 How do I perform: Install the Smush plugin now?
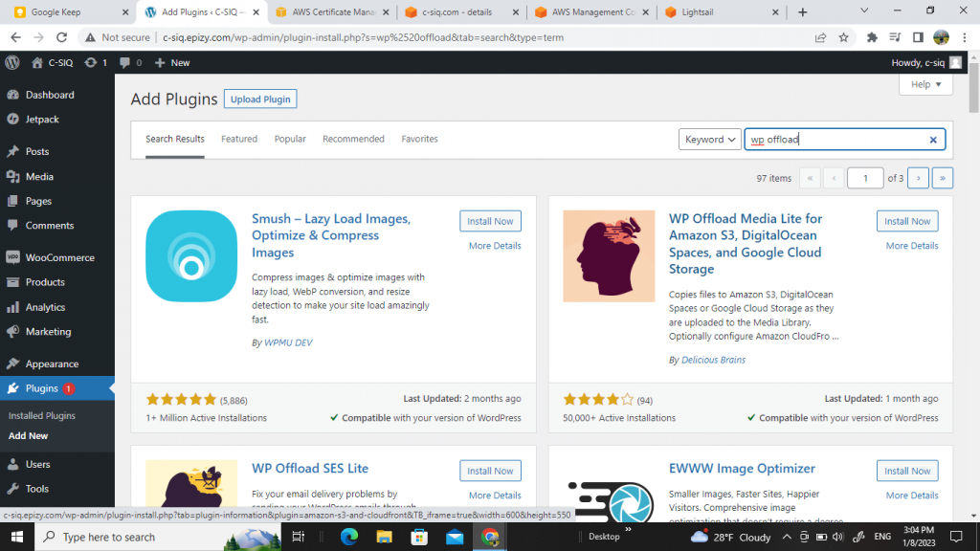pos(490,221)
